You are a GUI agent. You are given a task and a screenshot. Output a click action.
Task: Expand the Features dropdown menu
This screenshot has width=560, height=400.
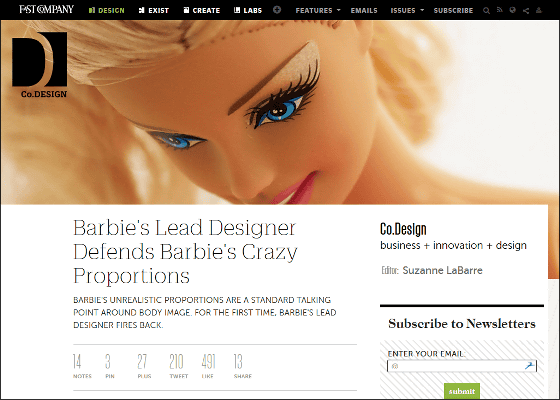(318, 10)
